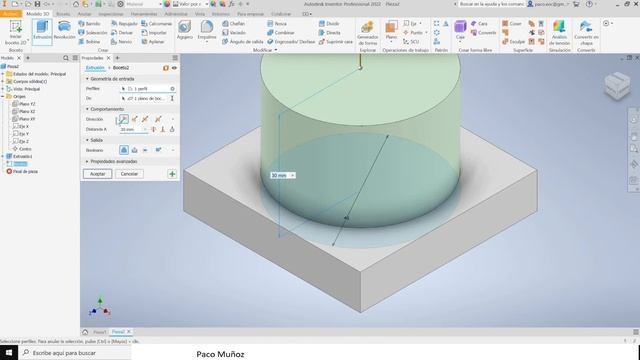Select Convertir en chapa tool
640x360 pixels.
586,33
